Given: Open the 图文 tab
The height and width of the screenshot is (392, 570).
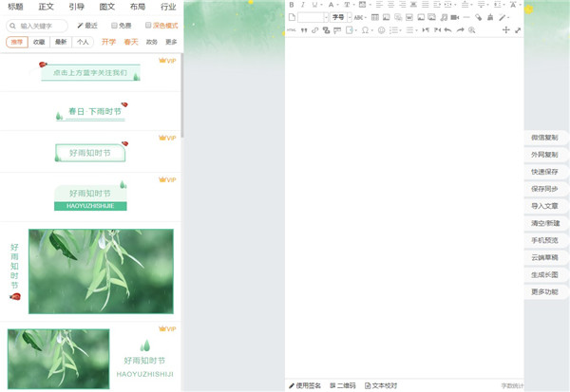Looking at the screenshot, I should tap(107, 7).
